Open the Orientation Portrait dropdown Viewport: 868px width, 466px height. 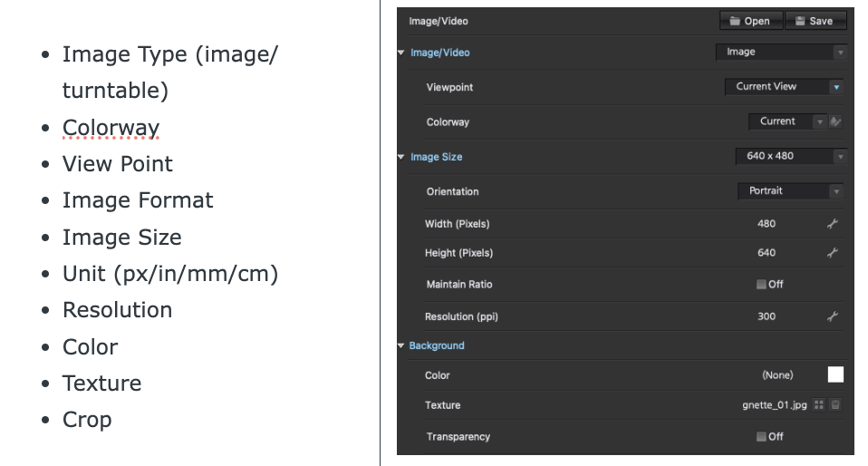point(790,191)
